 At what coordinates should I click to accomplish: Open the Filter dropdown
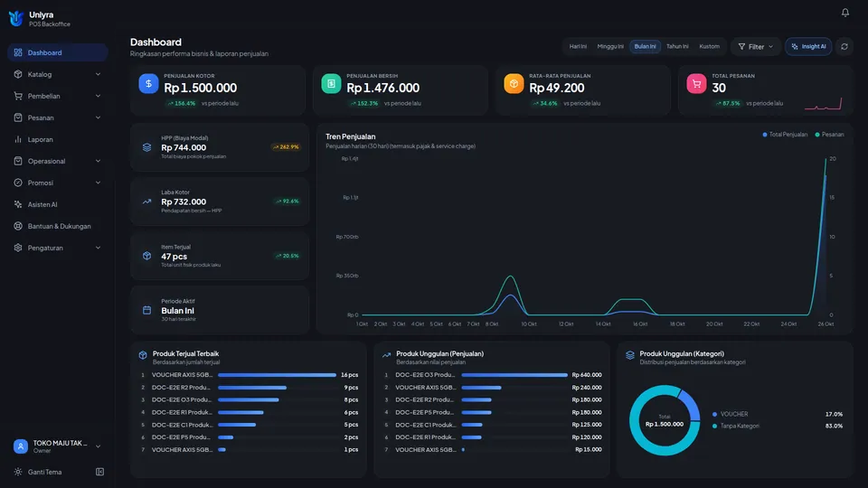756,46
